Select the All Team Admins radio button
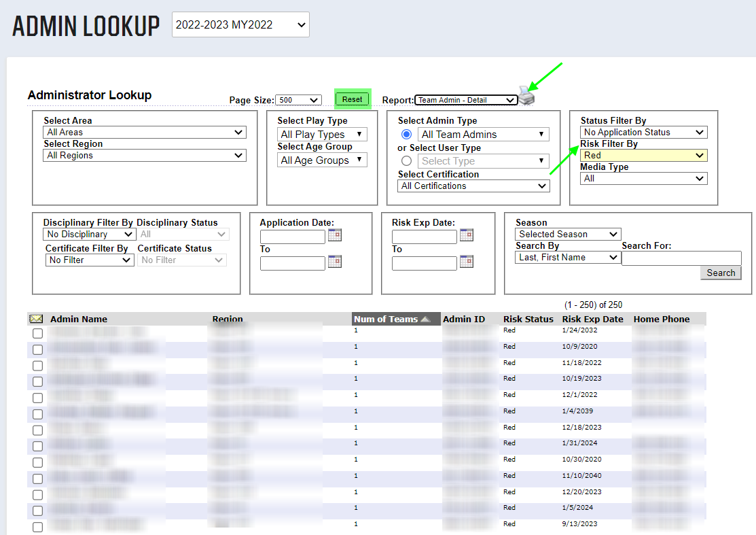 click(x=407, y=135)
